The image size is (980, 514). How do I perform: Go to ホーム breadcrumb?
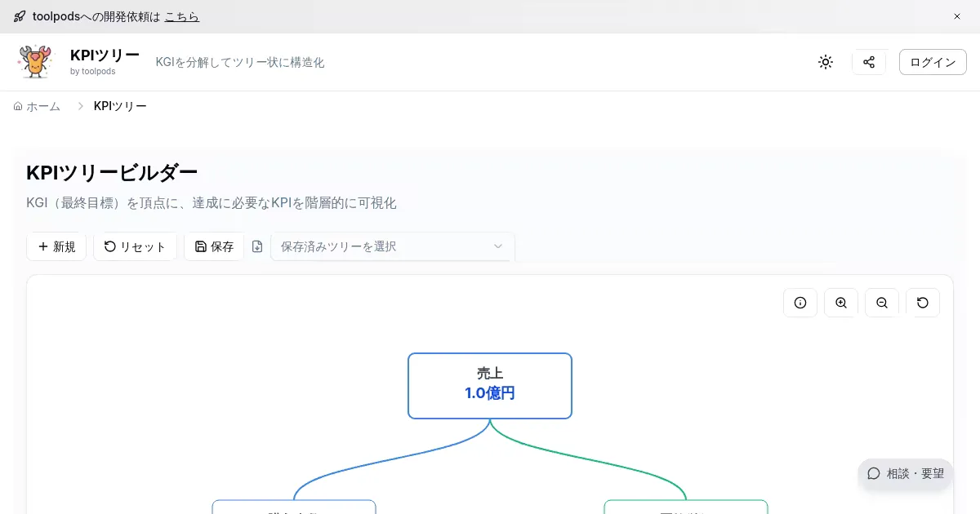tap(37, 106)
